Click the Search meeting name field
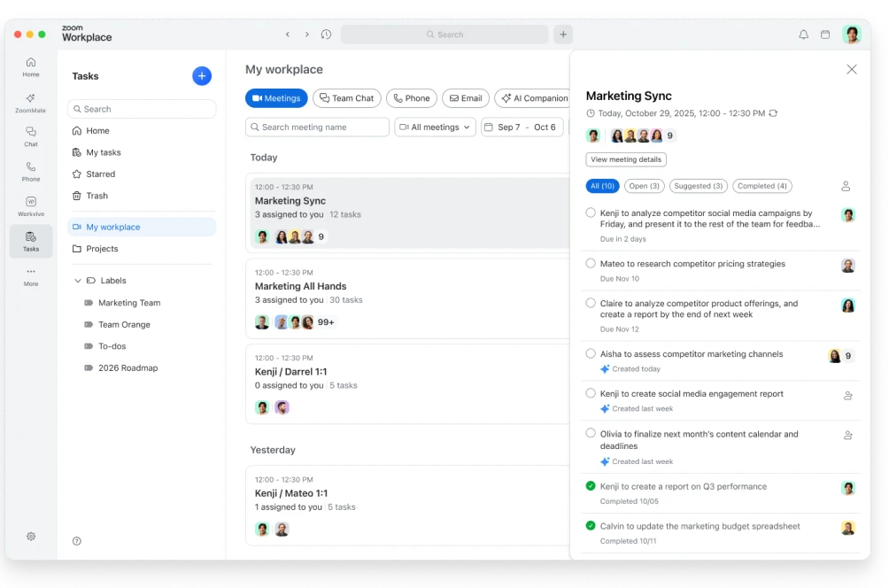The height and width of the screenshot is (588, 889). [318, 127]
